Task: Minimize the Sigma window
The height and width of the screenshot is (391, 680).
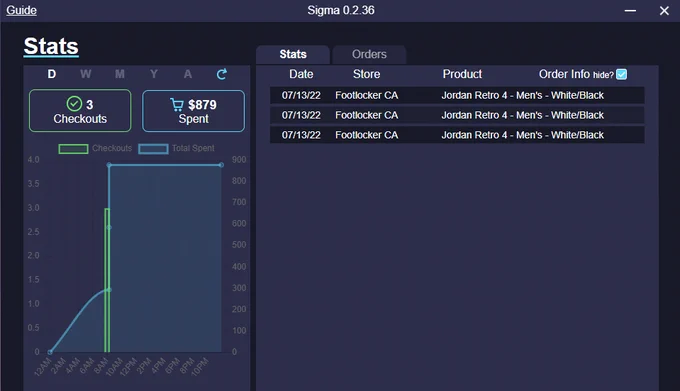Action: click(x=630, y=10)
